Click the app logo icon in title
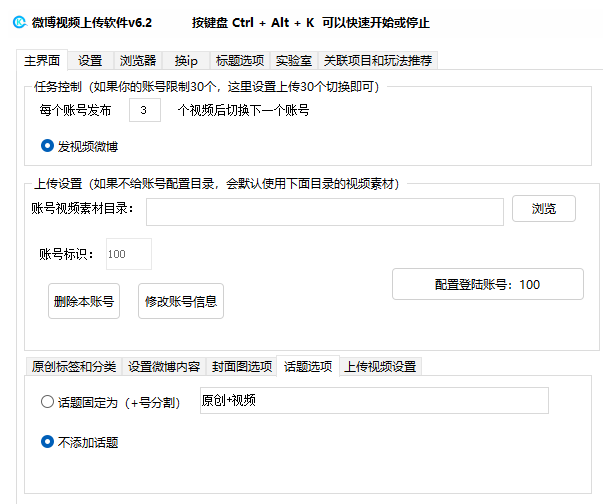 coord(20,22)
